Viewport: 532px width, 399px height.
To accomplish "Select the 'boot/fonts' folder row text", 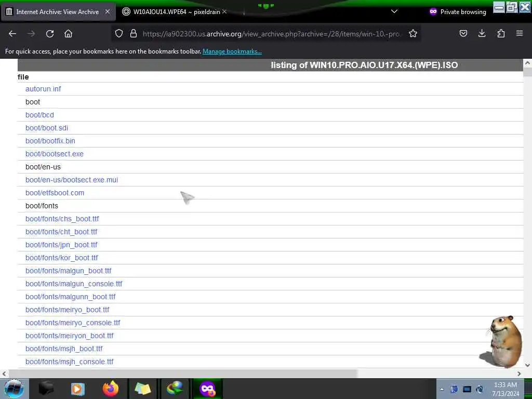I will tap(42, 206).
